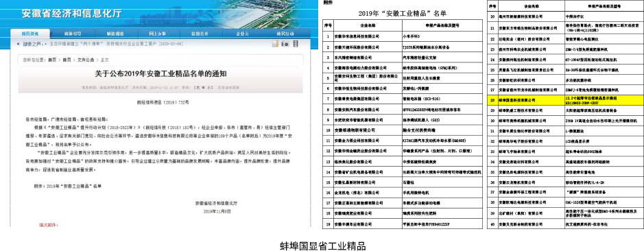Open the 政策引导 navigation tab

(x=70, y=34)
